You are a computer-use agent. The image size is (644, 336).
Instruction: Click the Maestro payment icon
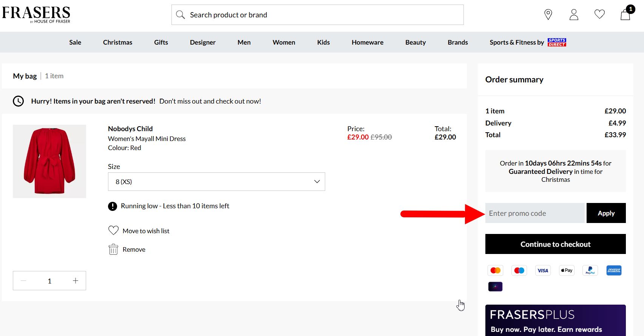(x=519, y=270)
